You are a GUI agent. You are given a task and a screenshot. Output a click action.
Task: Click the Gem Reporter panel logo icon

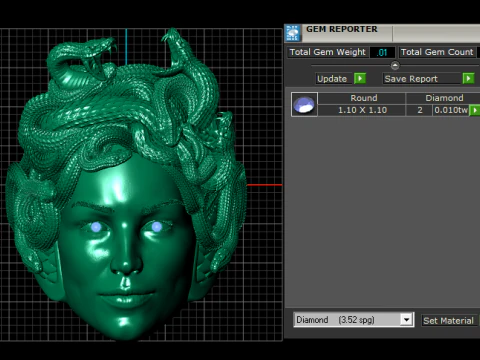[293, 33]
